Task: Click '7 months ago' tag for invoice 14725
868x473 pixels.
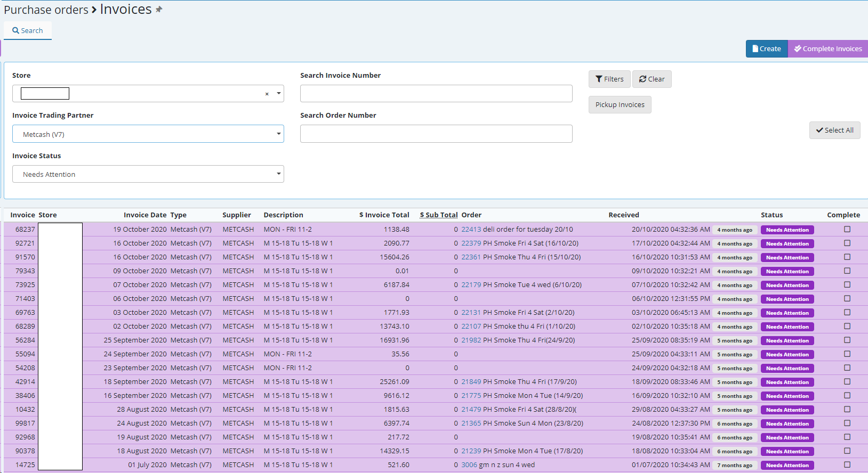Action: (x=735, y=466)
